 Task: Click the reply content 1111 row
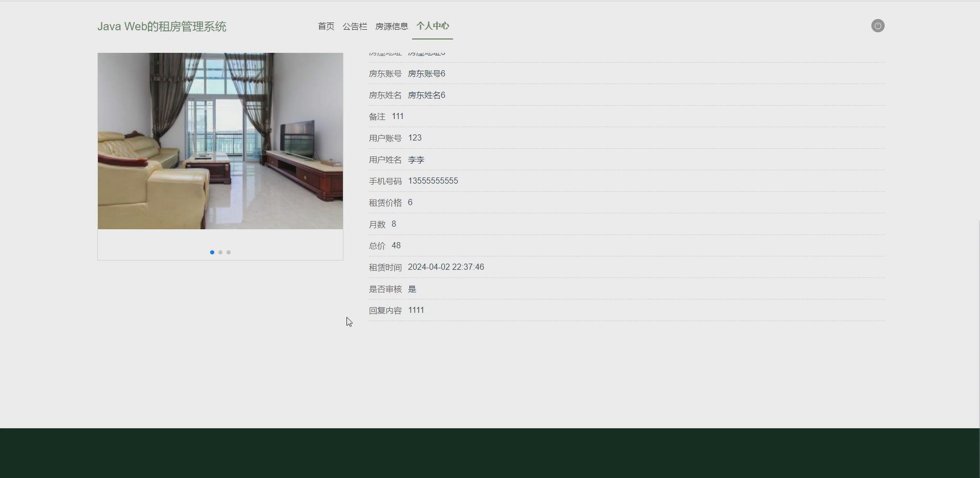point(416,310)
